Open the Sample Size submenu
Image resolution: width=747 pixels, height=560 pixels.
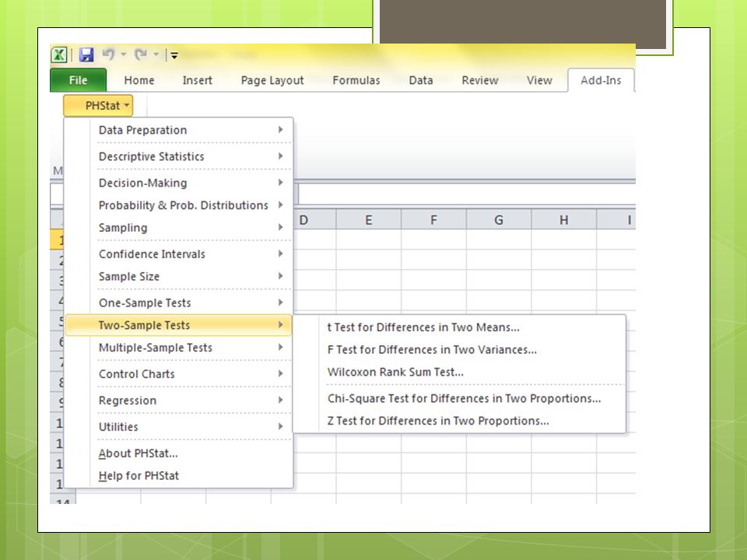(179, 276)
